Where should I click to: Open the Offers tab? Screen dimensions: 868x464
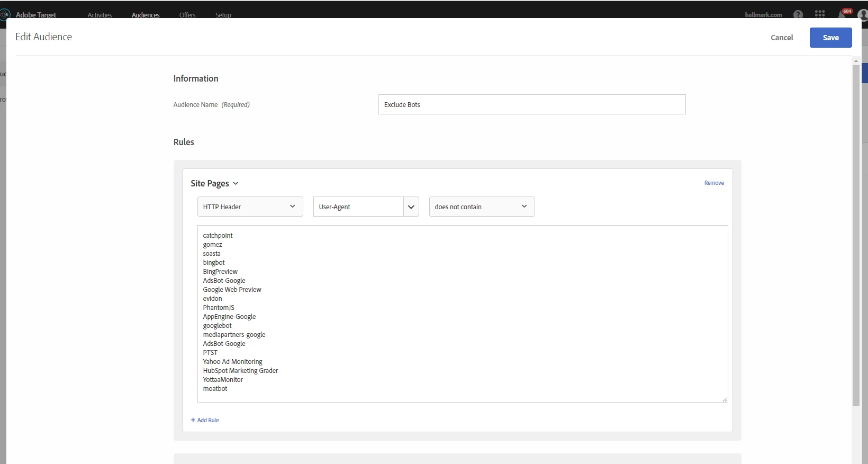[x=187, y=15]
